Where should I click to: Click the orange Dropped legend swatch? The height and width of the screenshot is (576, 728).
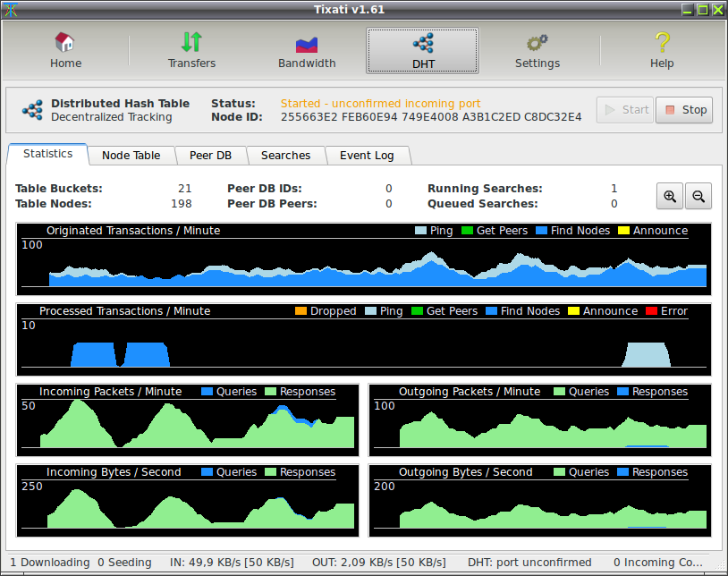point(301,311)
